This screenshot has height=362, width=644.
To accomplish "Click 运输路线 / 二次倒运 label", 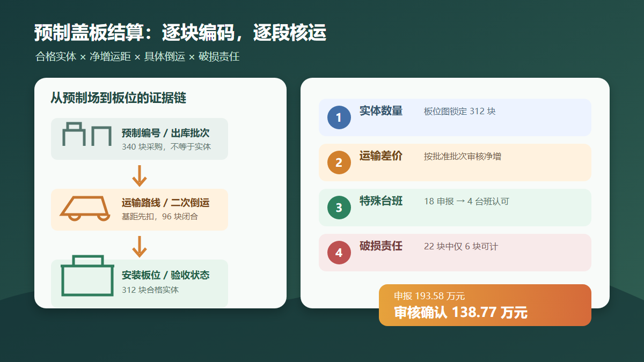I will tap(165, 203).
